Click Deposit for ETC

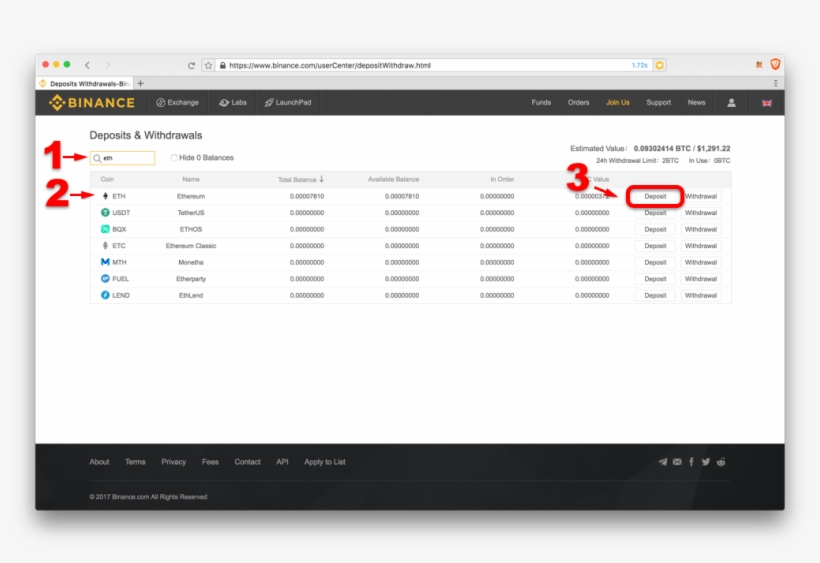[655, 246]
